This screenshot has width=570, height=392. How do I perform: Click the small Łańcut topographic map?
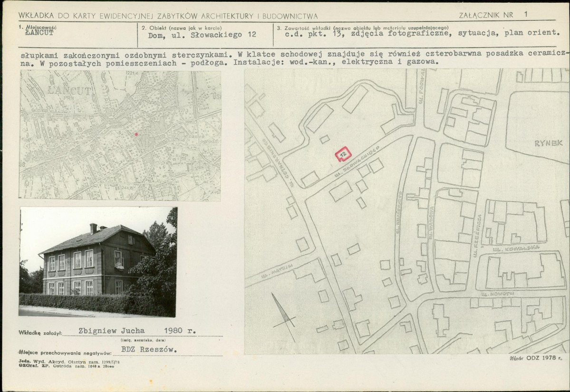click(x=120, y=135)
